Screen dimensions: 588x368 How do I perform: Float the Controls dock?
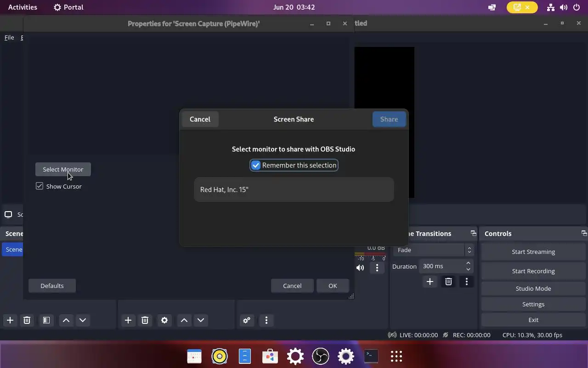[584, 234]
